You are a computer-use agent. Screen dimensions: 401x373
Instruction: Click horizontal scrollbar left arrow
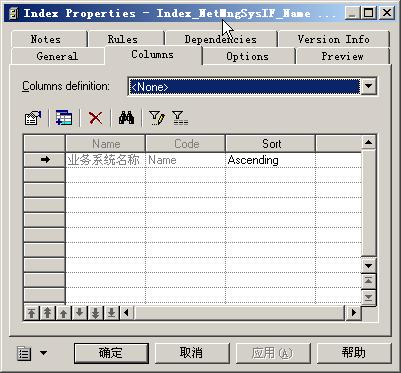click(126, 313)
